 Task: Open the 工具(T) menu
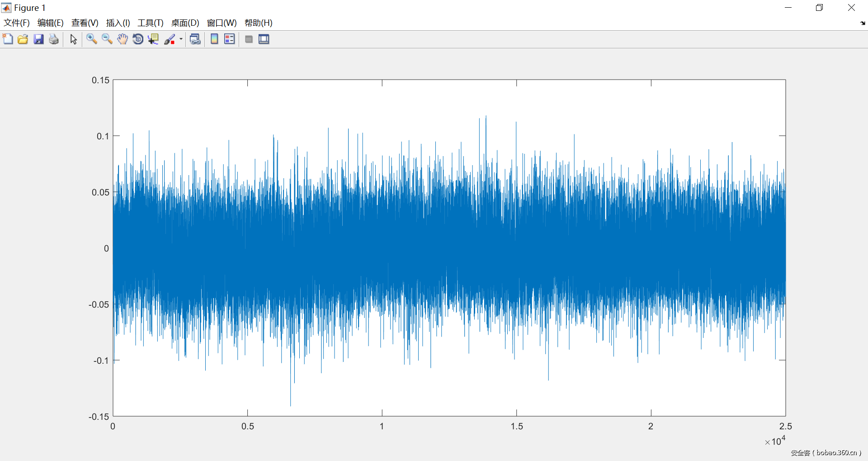[151, 23]
